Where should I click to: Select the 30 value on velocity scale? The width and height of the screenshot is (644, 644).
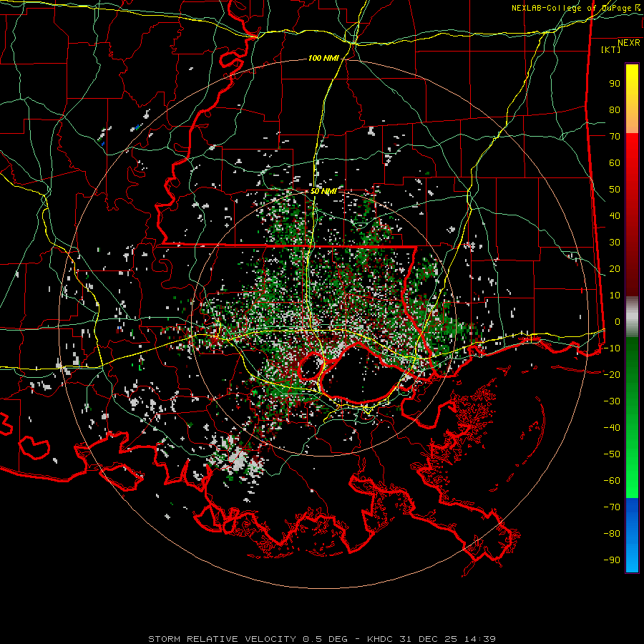(x=615, y=243)
